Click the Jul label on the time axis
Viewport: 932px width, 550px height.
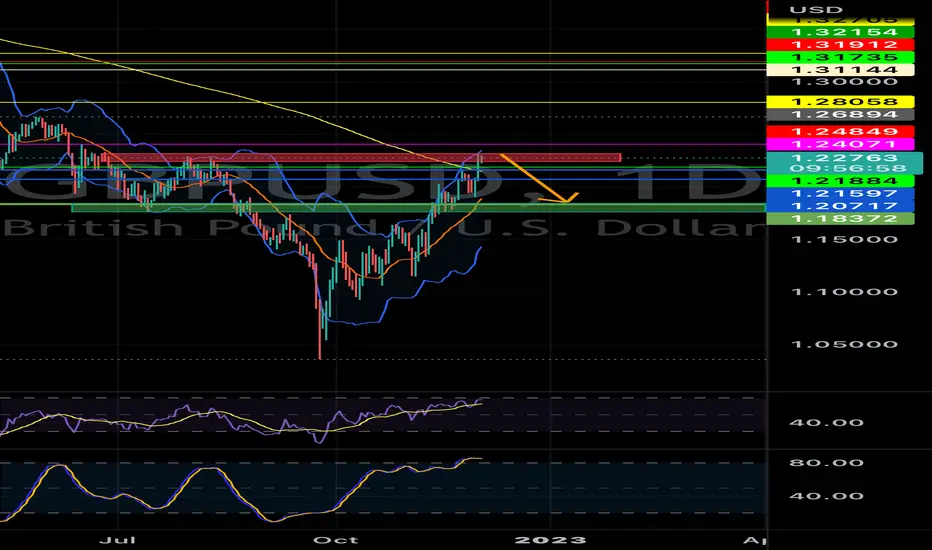[x=117, y=540]
